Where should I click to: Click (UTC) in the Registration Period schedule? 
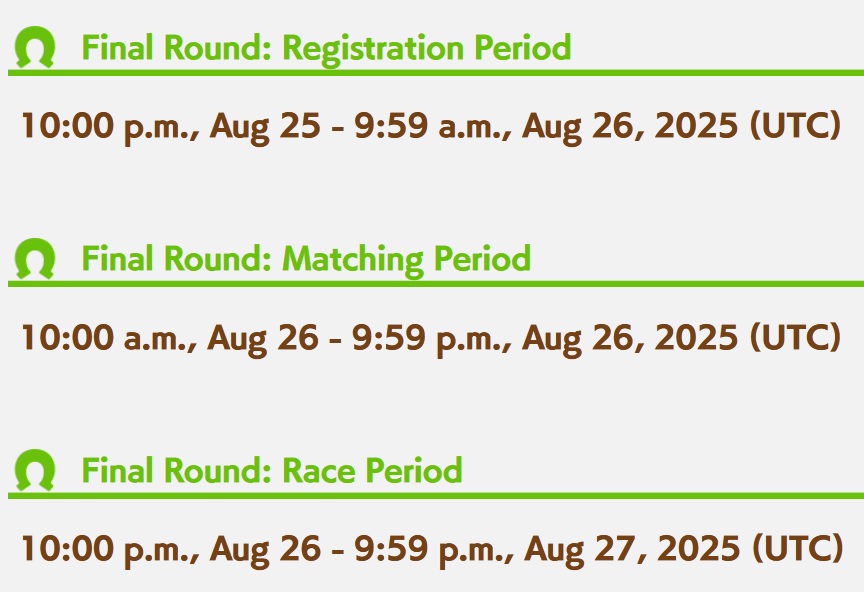click(x=796, y=126)
